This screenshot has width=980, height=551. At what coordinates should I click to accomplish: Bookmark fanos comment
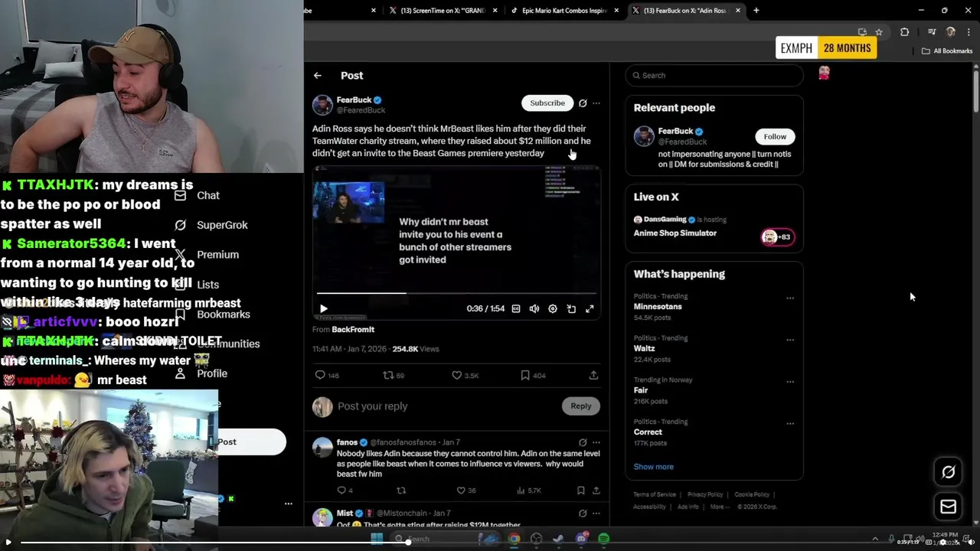[580, 491]
